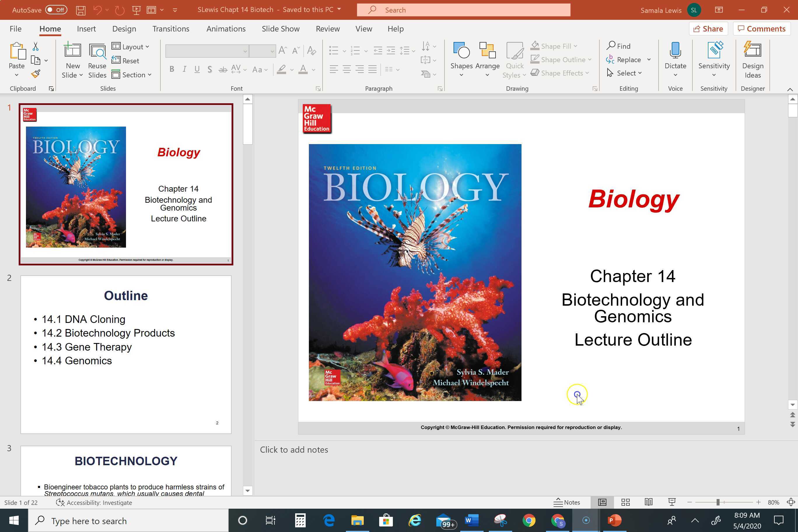The height and width of the screenshot is (532, 798).
Task: Select the Shape Fill icon
Action: click(x=535, y=45)
